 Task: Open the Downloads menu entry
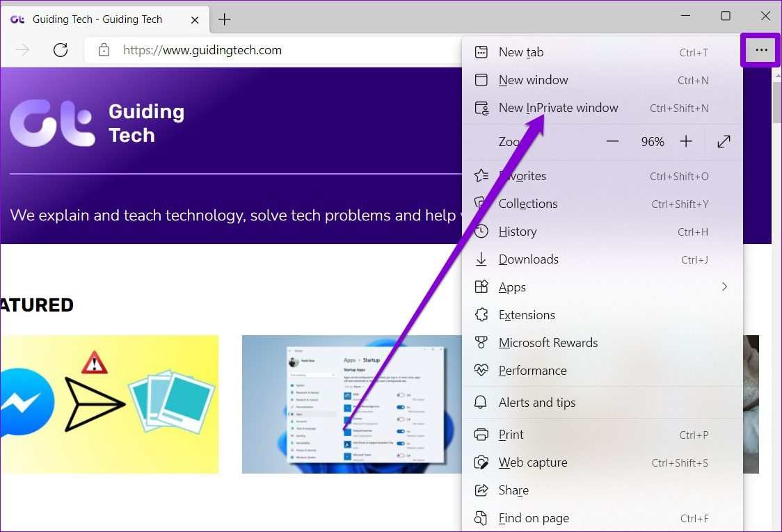[x=528, y=259]
